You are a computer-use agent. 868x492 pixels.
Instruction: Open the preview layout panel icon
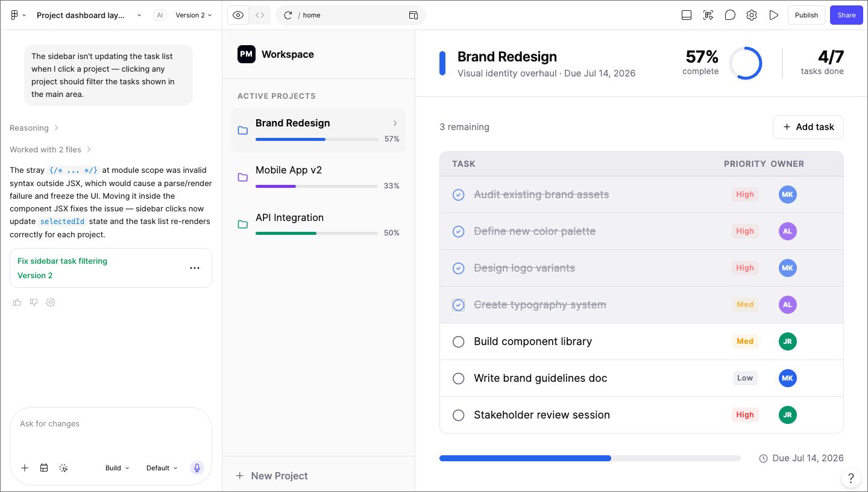tap(414, 15)
